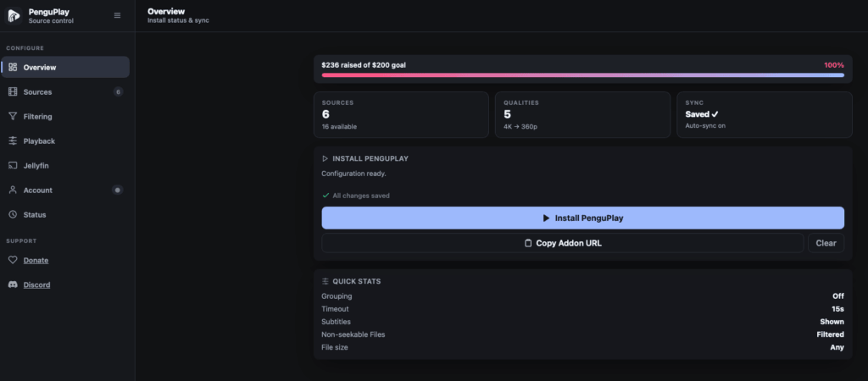Click the 'File size' label
This screenshot has height=381, width=868.
click(x=335, y=347)
